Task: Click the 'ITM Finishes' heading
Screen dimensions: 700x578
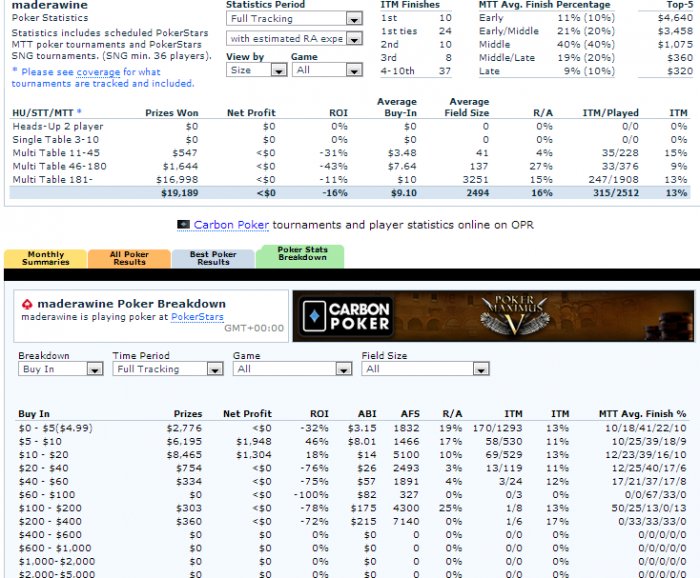Action: pyautogui.click(x=410, y=5)
